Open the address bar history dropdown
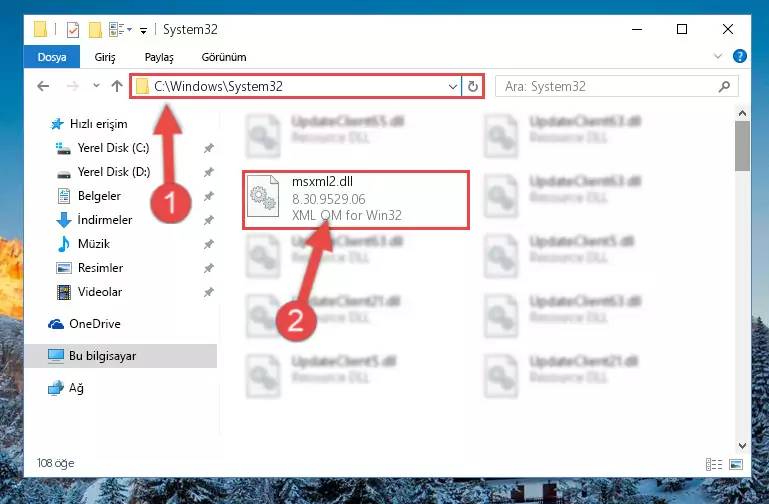The image size is (769, 504). 453,87
